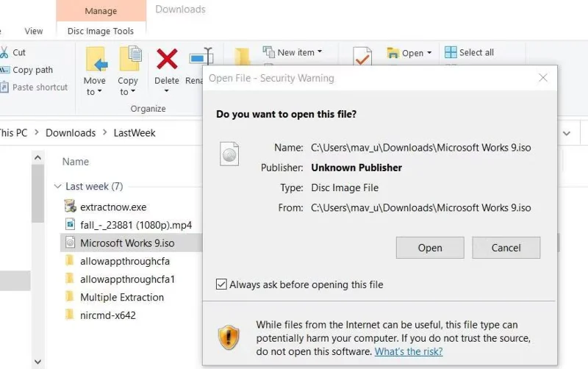This screenshot has height=369, width=588.
Task: Click This PC in the breadcrumb path
Action: (x=13, y=133)
